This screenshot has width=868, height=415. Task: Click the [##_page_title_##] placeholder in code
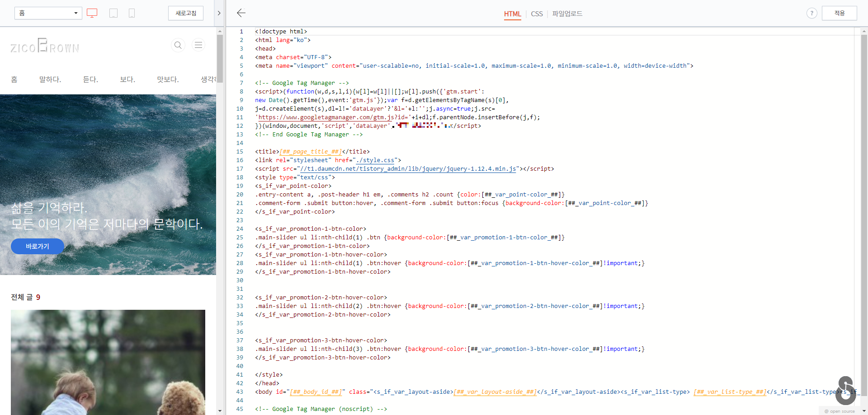[311, 152]
